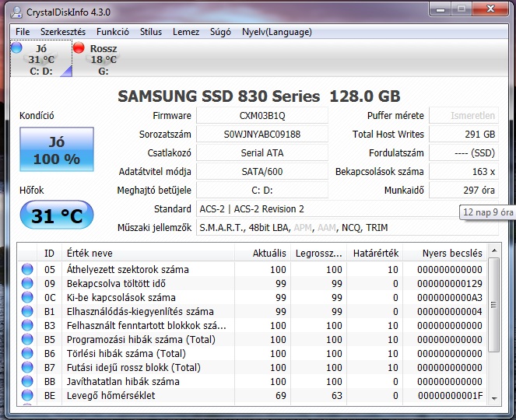Click the drive letter C: D: field
The image size is (516, 420).
tap(262, 190)
